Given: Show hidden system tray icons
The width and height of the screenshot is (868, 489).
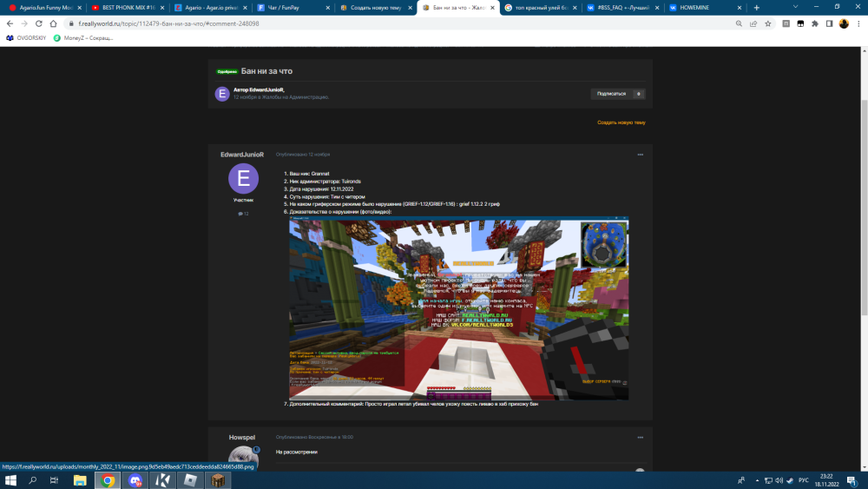Looking at the screenshot, I should point(757,480).
